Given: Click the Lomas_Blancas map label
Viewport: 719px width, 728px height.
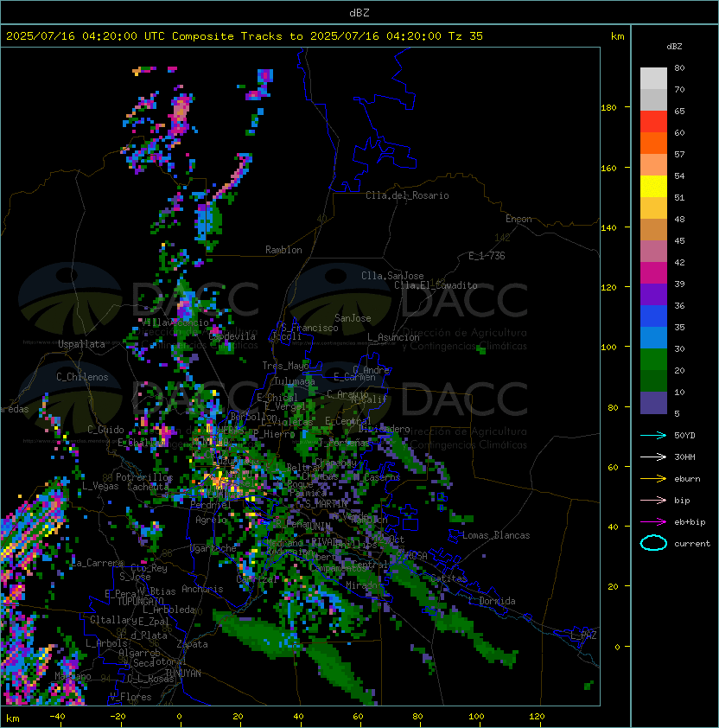Looking at the screenshot, I should coord(496,535).
